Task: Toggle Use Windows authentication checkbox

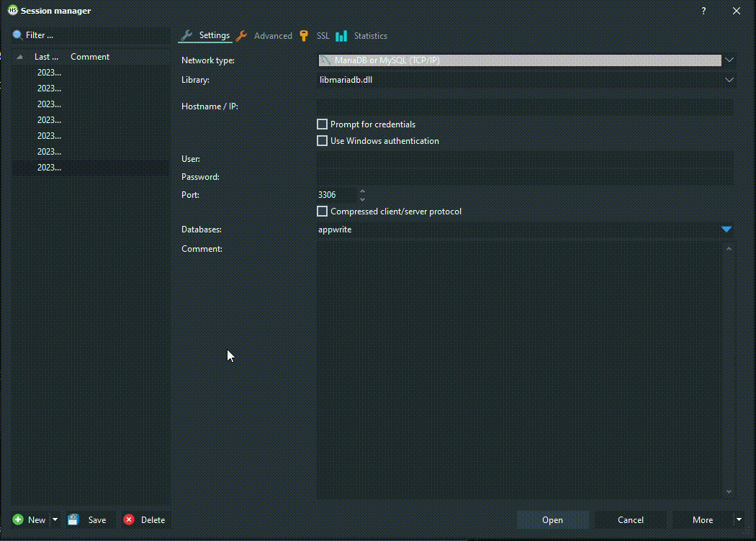Action: pyautogui.click(x=322, y=141)
